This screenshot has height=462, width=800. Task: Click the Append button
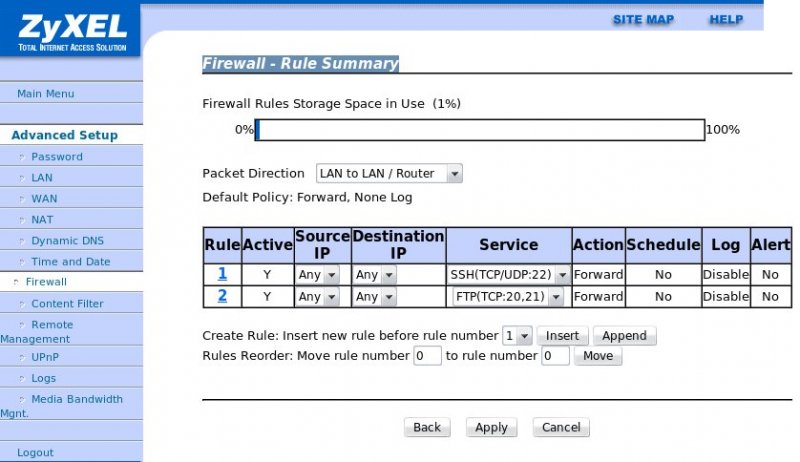[x=624, y=336]
